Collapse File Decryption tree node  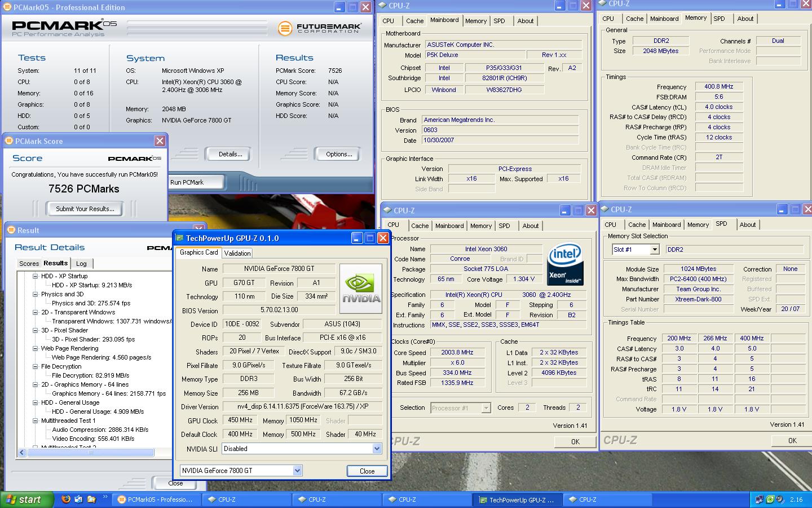35,366
